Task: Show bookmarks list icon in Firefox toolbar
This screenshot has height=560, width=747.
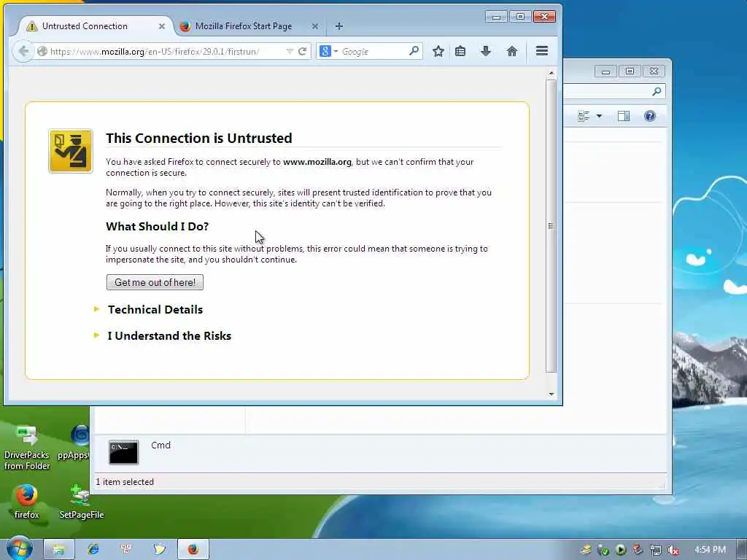Action: click(x=460, y=51)
